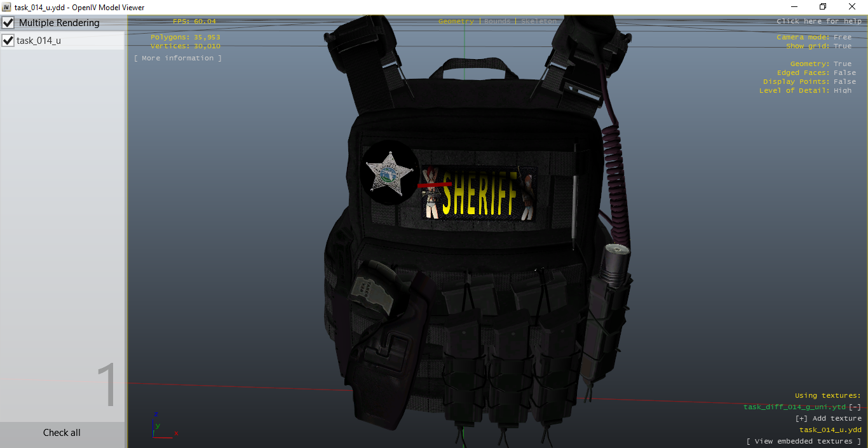
Task: Remove texture with the [-] icon
Action: point(855,407)
